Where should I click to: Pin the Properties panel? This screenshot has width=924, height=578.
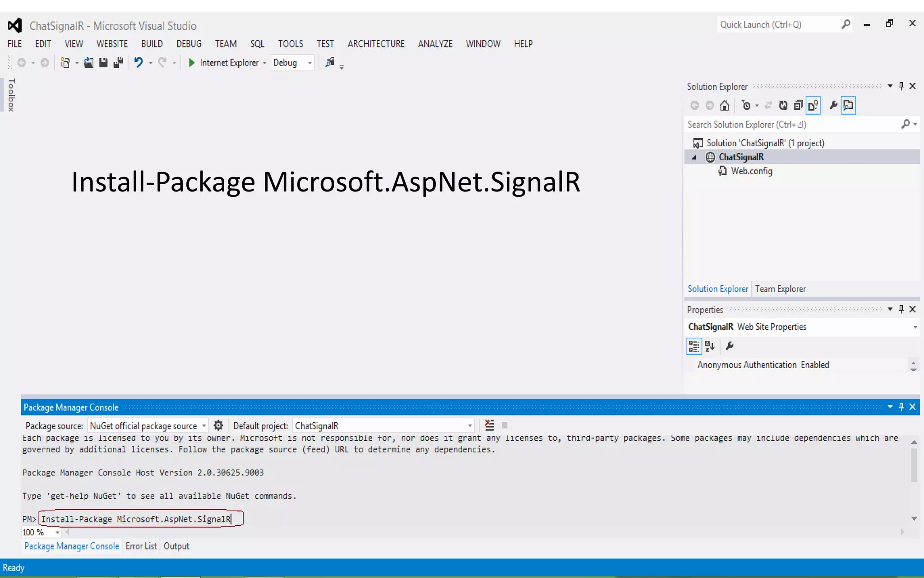coord(901,309)
